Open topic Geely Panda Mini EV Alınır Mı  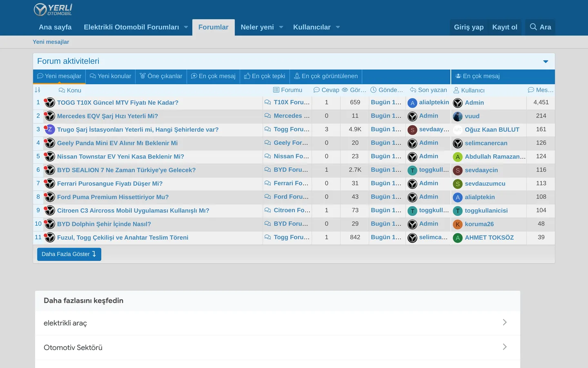coord(117,143)
